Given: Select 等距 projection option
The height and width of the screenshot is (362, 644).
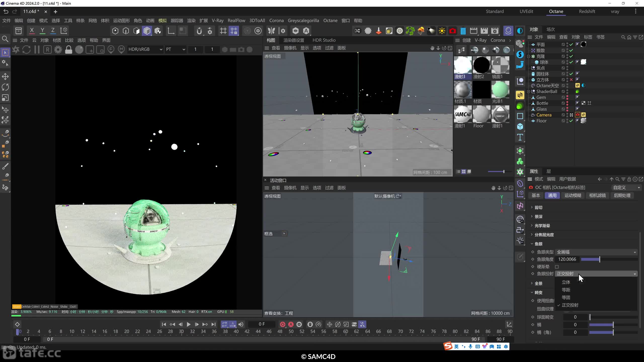Looking at the screenshot, I should [x=566, y=290].
